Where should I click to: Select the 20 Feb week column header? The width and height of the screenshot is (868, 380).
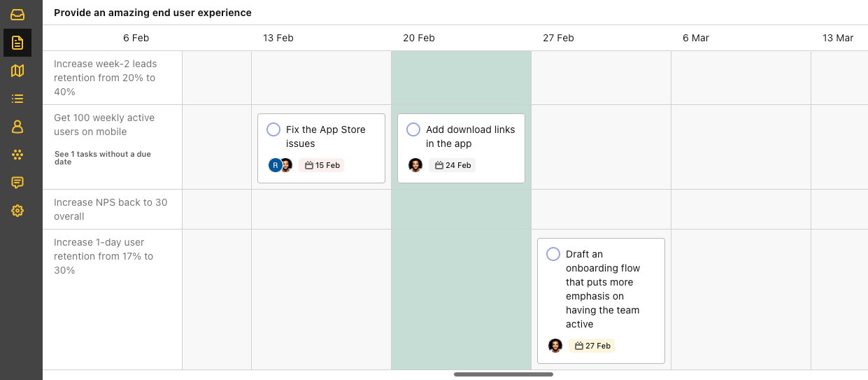tap(419, 38)
